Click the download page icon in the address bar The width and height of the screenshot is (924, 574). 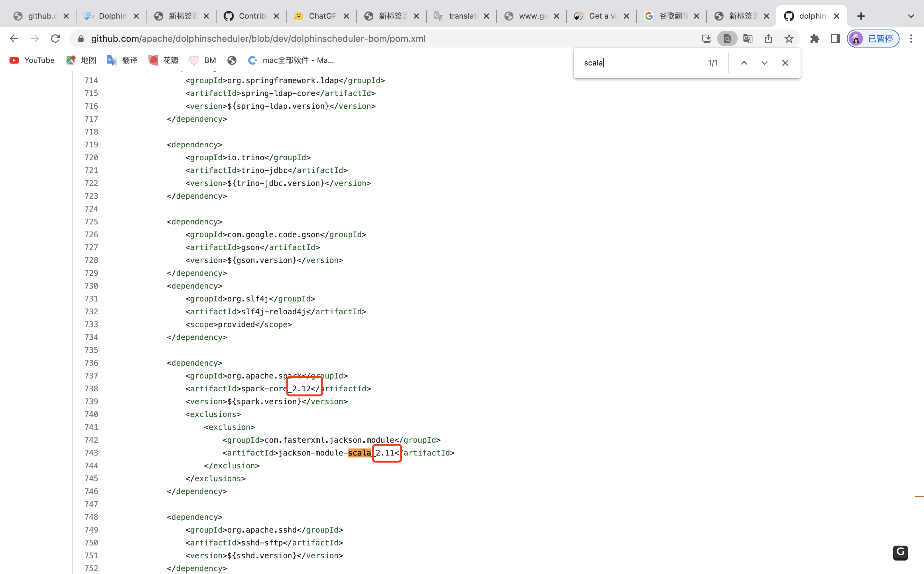click(x=707, y=38)
